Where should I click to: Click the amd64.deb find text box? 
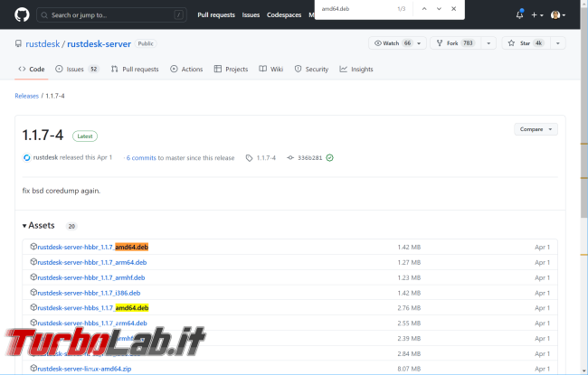[x=356, y=9]
